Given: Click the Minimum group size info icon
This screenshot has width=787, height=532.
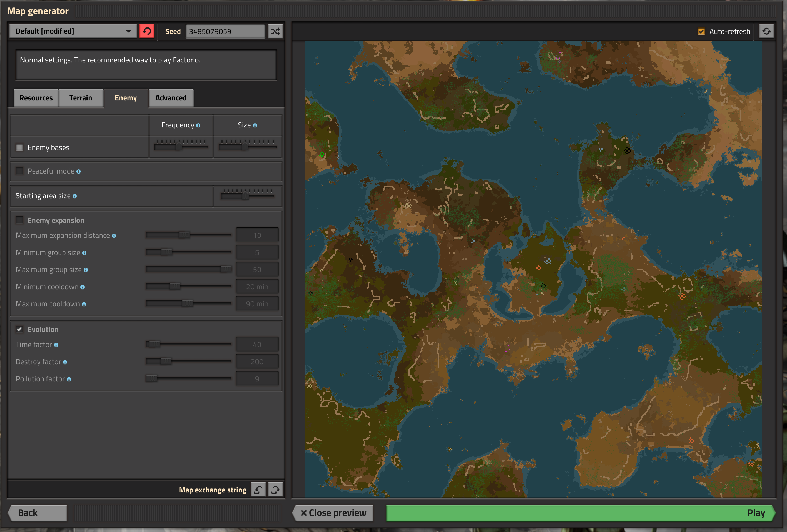Looking at the screenshot, I should coord(84,253).
